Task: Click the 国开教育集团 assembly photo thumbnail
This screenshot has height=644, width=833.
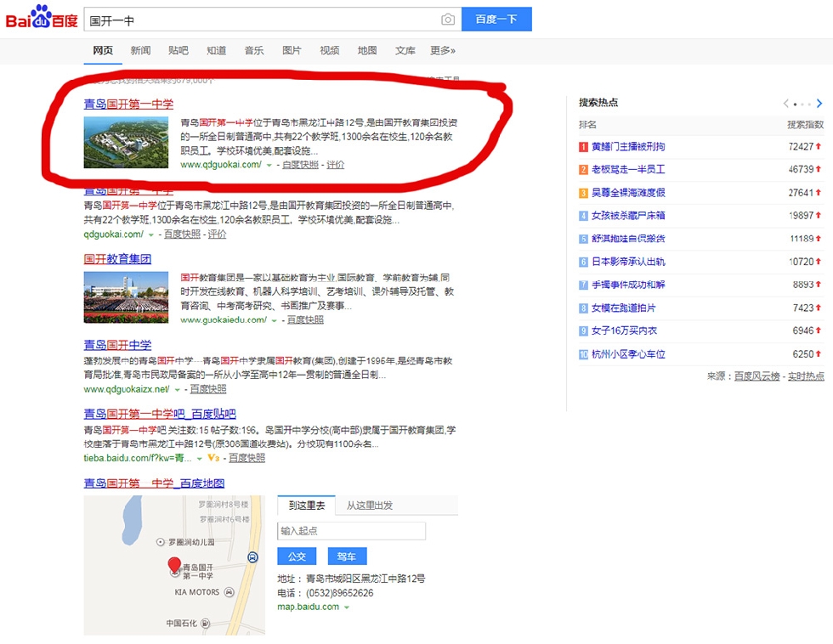Action: pos(126,297)
